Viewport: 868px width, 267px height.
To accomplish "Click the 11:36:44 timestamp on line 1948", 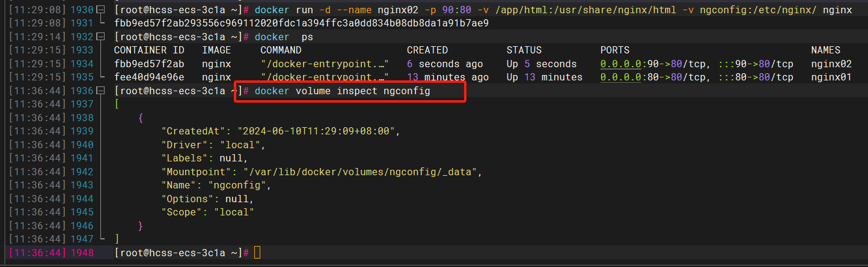I will (x=37, y=253).
